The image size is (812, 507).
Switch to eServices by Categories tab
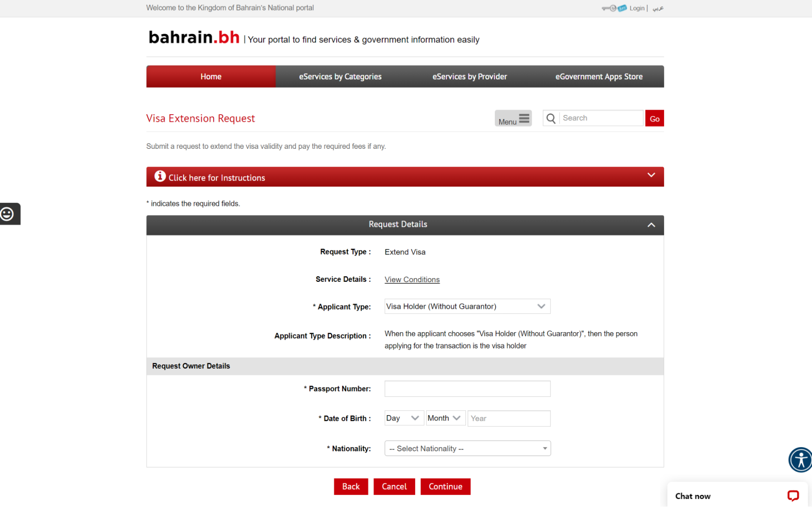[x=340, y=76]
